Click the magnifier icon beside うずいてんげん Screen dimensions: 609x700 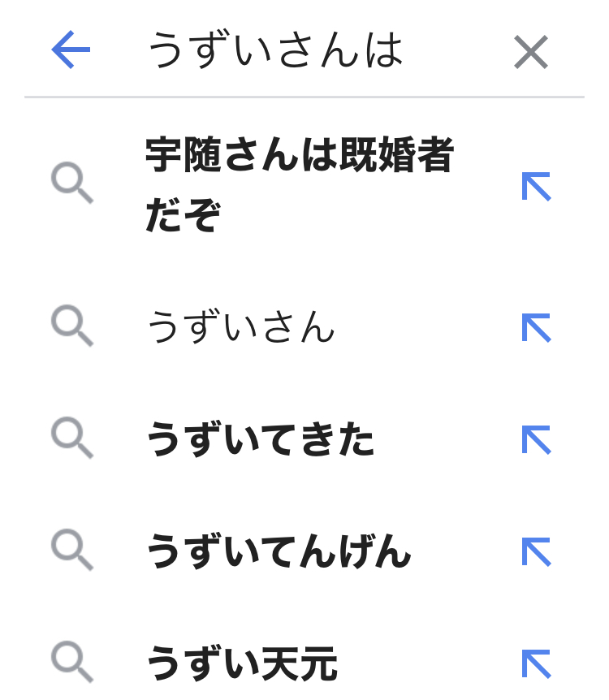click(x=71, y=551)
